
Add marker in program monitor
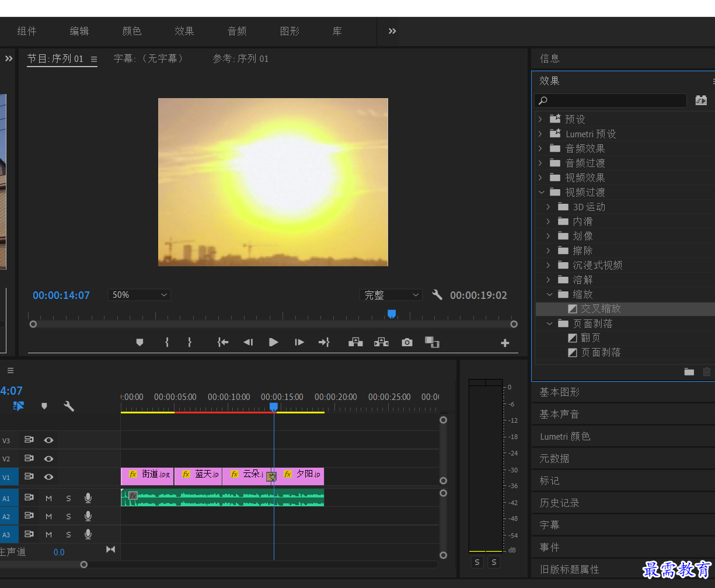coord(139,343)
